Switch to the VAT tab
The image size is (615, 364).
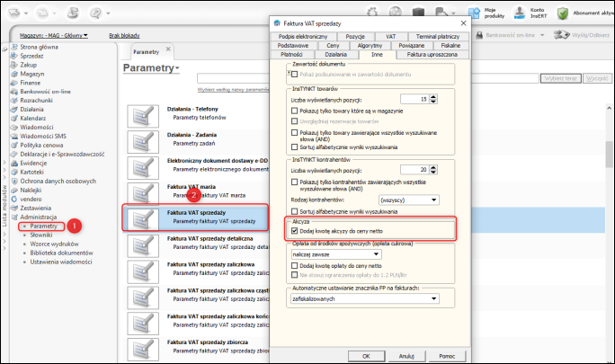coord(391,37)
